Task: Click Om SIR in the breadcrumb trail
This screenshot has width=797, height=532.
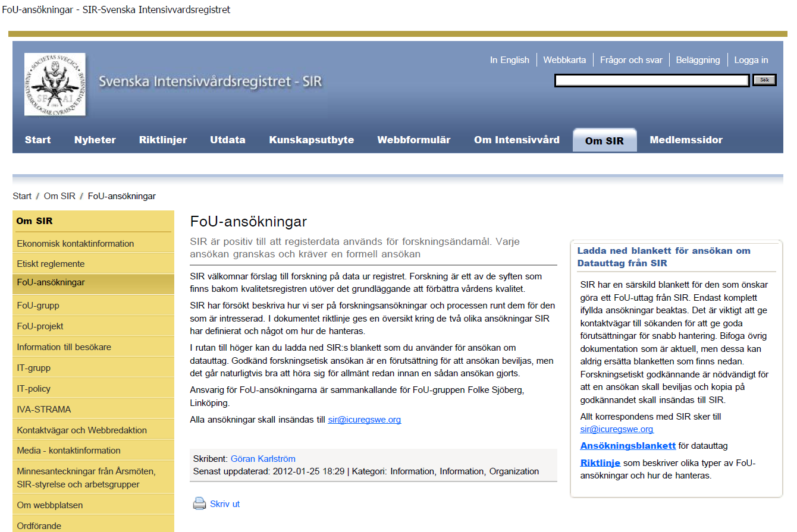Action: coord(59,196)
